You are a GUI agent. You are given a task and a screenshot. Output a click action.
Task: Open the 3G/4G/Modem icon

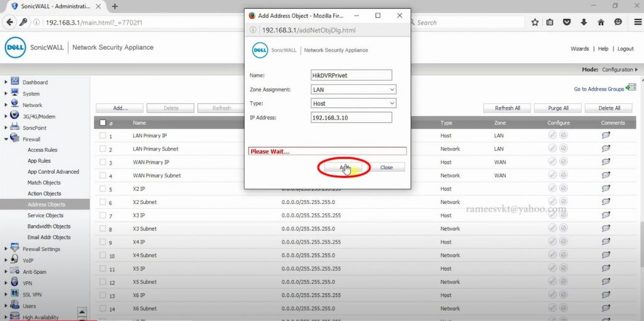pyautogui.click(x=15, y=115)
